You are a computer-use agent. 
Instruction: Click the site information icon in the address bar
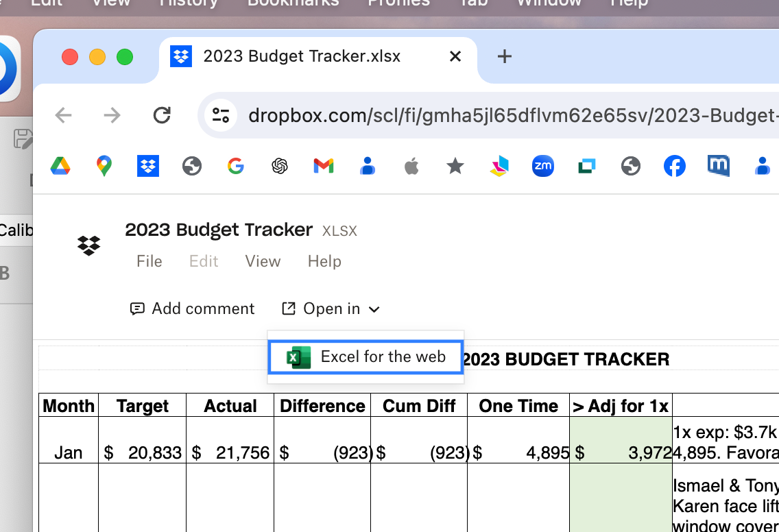pyautogui.click(x=220, y=115)
